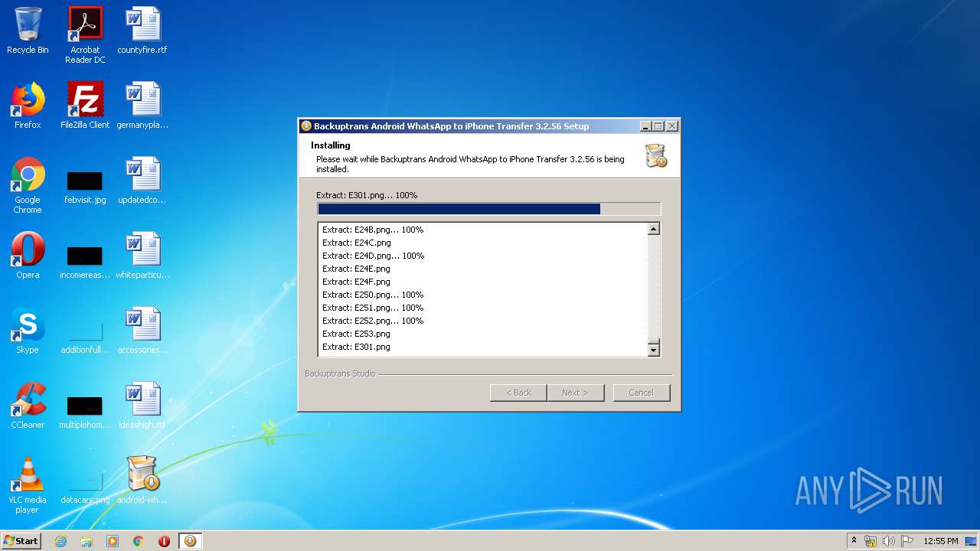The height and width of the screenshot is (551, 980).
Task: Select log line 'Extract: E24D.png... 100%'
Action: pos(373,256)
